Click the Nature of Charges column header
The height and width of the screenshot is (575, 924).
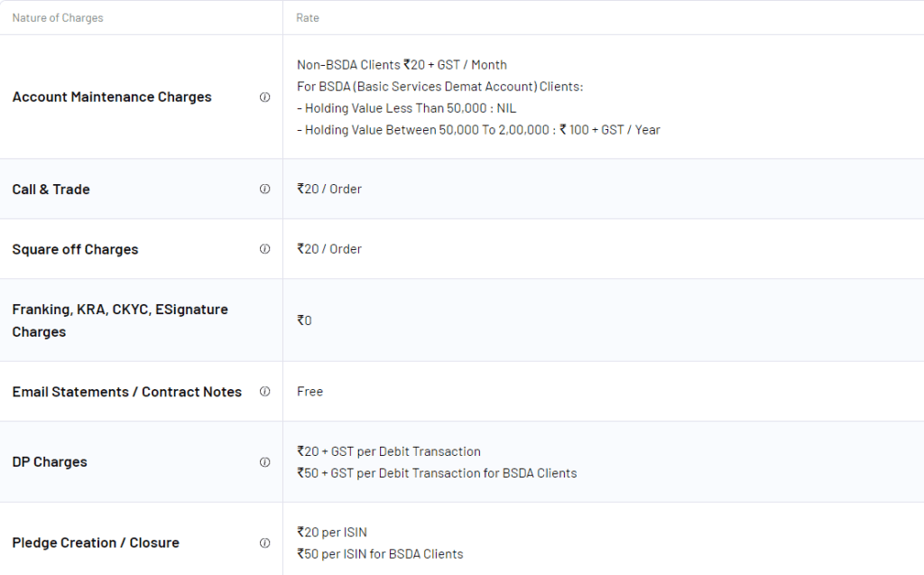[x=58, y=18]
